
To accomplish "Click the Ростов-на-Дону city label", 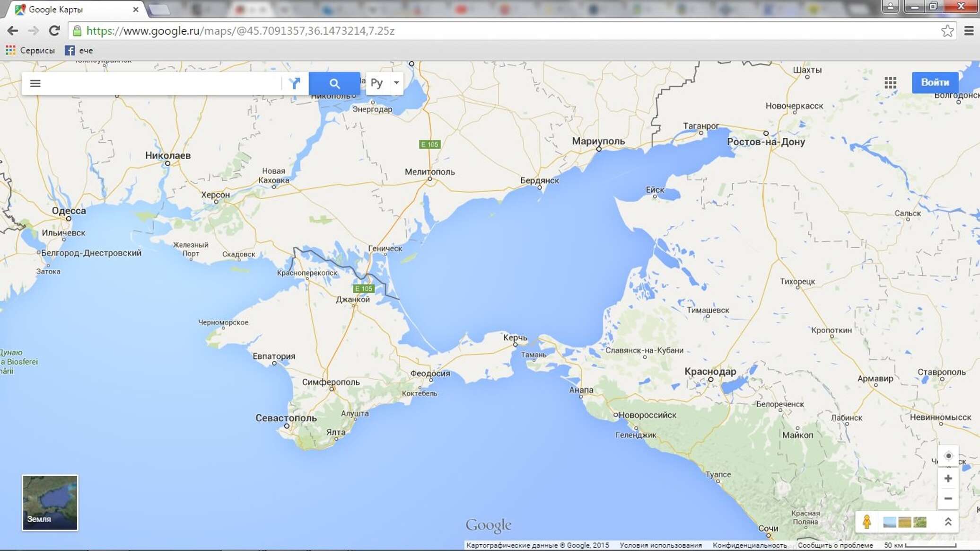I will 766,142.
